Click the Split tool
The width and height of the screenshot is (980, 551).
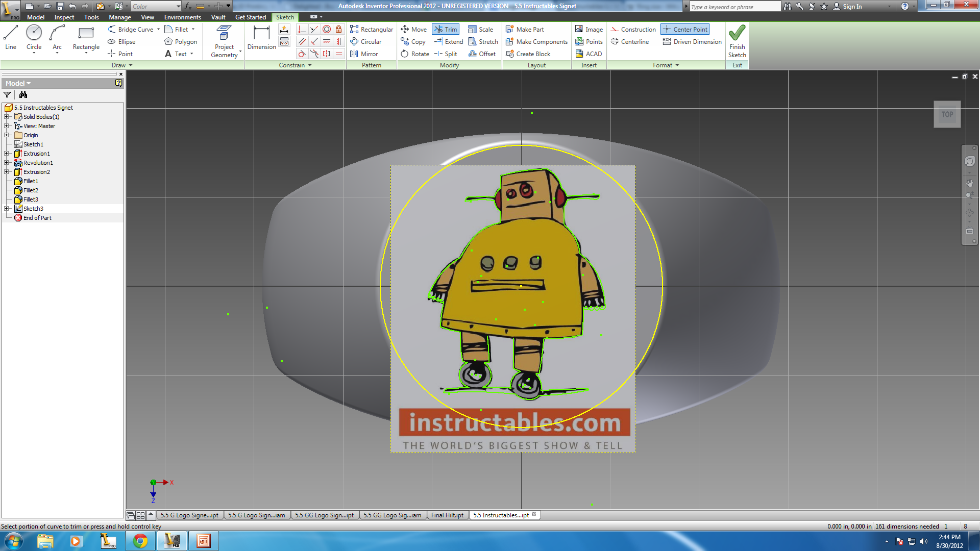(446, 54)
